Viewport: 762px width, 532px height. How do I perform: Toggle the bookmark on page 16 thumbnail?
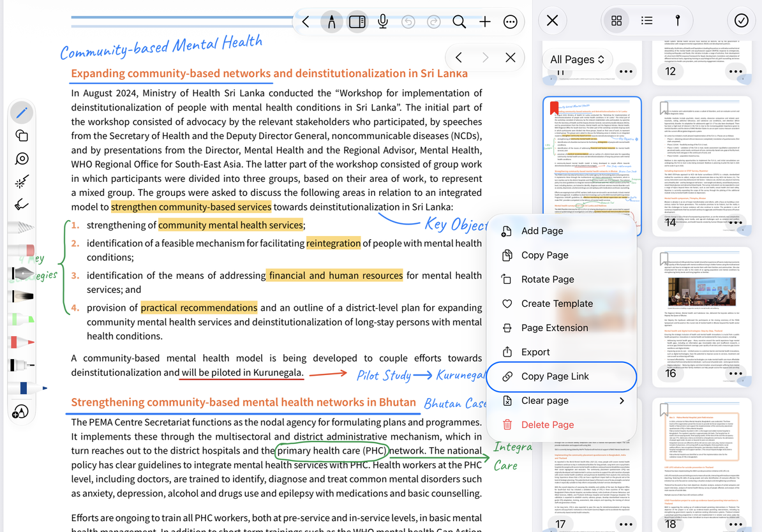point(664,259)
